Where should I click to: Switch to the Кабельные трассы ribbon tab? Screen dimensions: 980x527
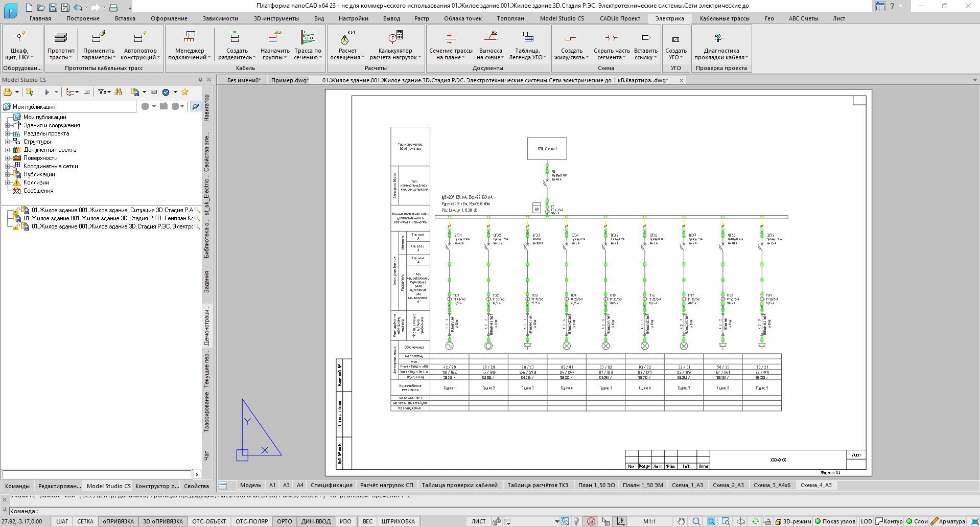(724, 18)
